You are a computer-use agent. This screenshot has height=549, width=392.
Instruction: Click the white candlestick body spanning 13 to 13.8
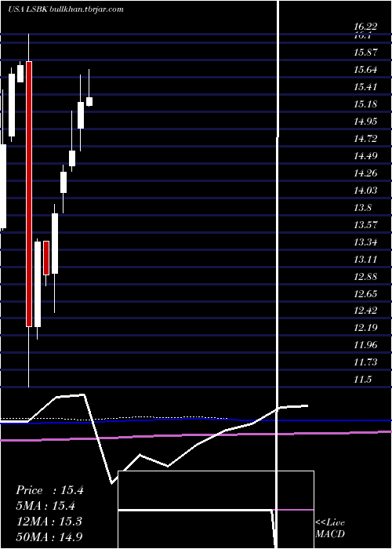[55, 243]
